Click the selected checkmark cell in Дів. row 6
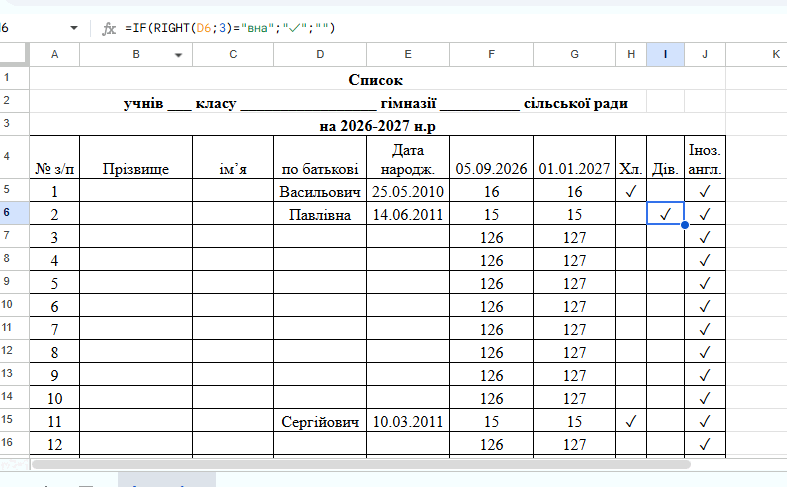The height and width of the screenshot is (487, 787). (666, 214)
